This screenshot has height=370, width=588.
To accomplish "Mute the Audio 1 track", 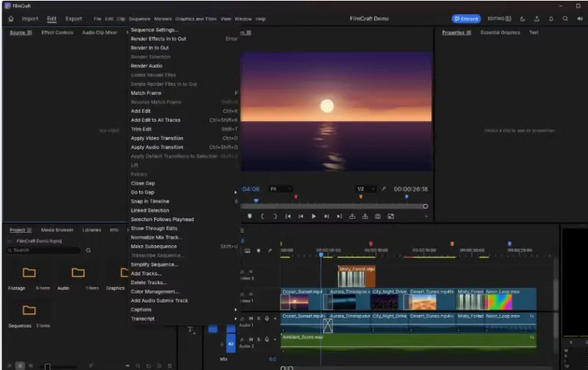I will tap(251, 319).
